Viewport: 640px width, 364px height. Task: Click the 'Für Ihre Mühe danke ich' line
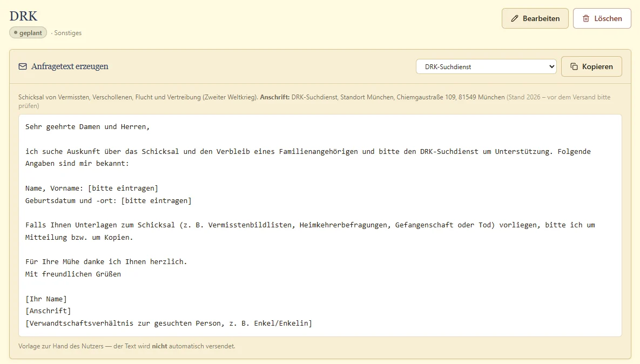point(106,261)
